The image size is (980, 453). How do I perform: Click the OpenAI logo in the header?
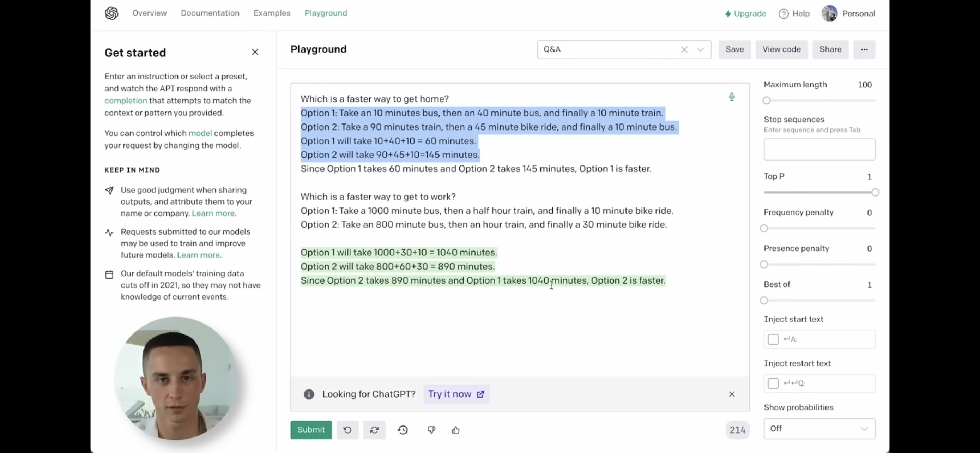coord(111,13)
